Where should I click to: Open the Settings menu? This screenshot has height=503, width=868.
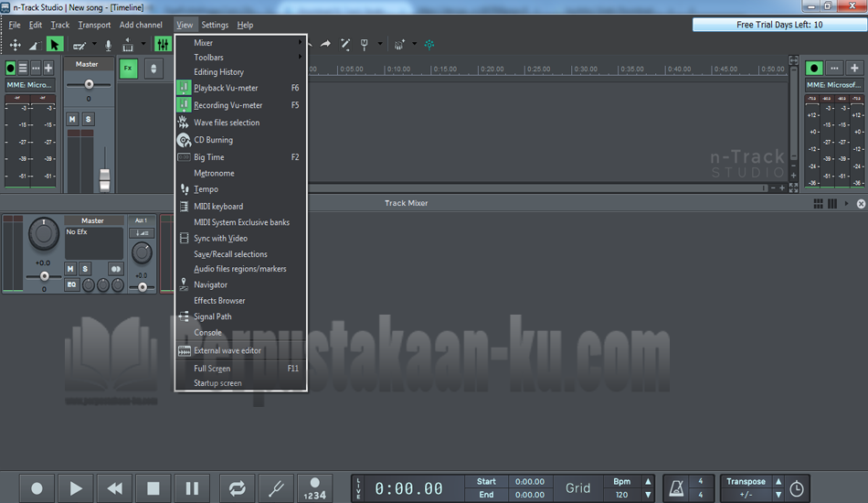coord(215,25)
